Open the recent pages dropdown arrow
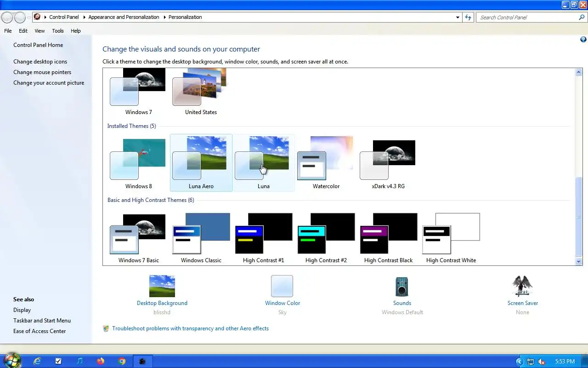The height and width of the screenshot is (368, 588). click(29, 17)
